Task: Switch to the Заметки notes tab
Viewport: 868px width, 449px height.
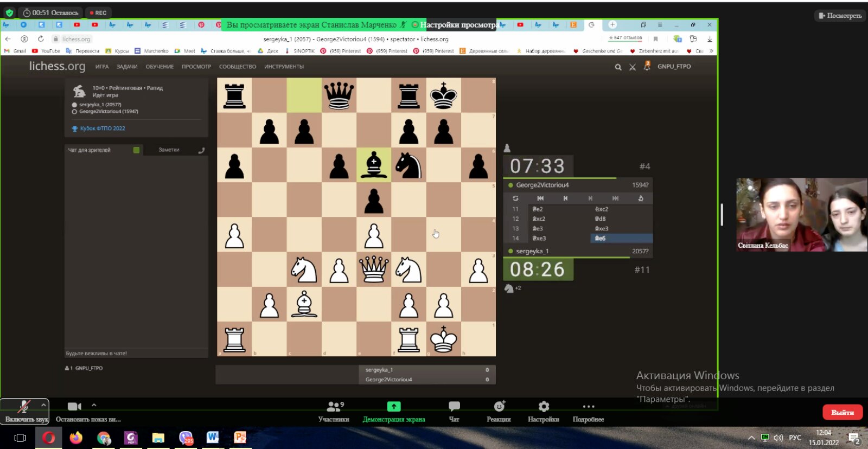Action: tap(169, 150)
